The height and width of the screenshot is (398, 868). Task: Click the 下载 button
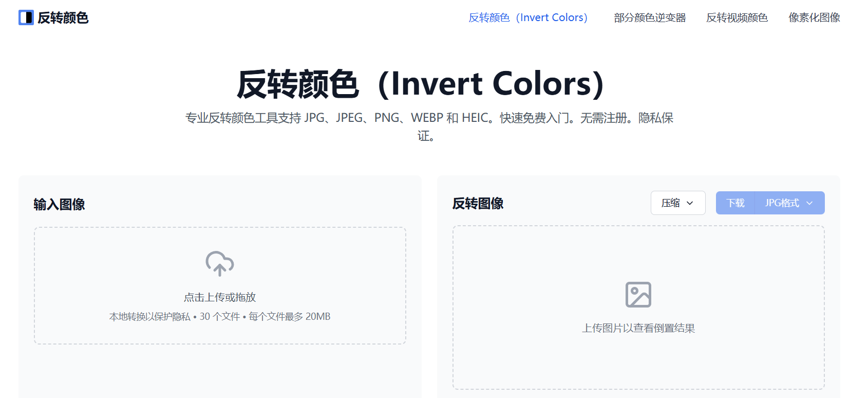tap(735, 203)
